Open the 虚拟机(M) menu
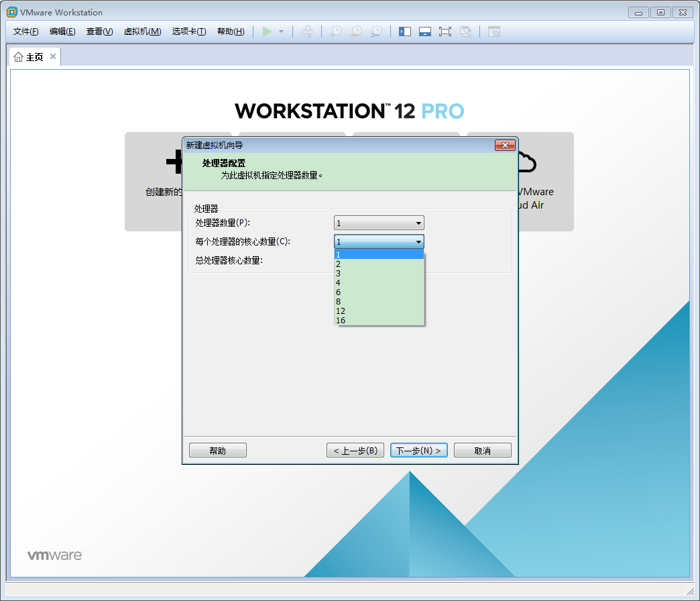 tap(142, 32)
